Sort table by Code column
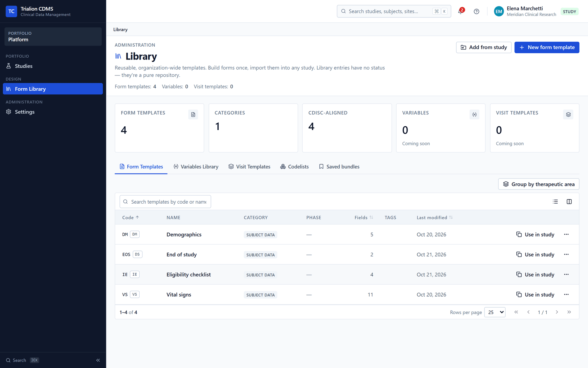Viewport: 588px width, 368px height. 130,217
